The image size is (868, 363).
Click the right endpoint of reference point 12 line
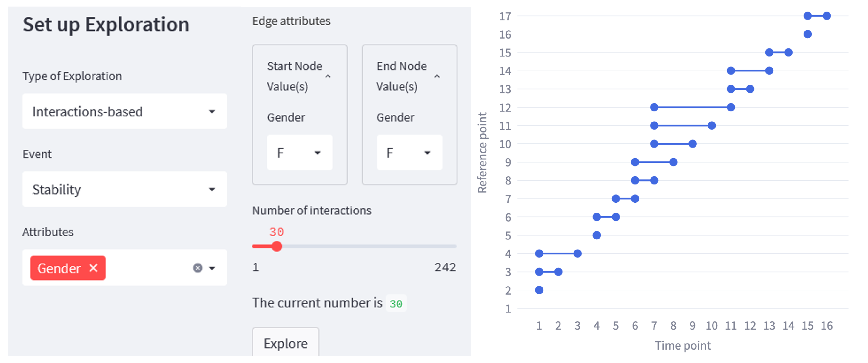[x=730, y=107]
